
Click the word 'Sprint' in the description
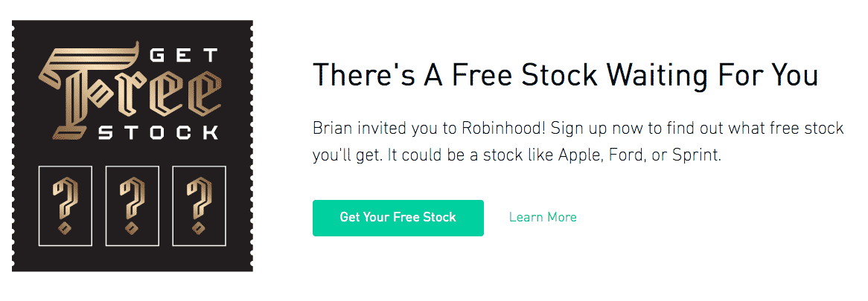pyautogui.click(x=696, y=156)
